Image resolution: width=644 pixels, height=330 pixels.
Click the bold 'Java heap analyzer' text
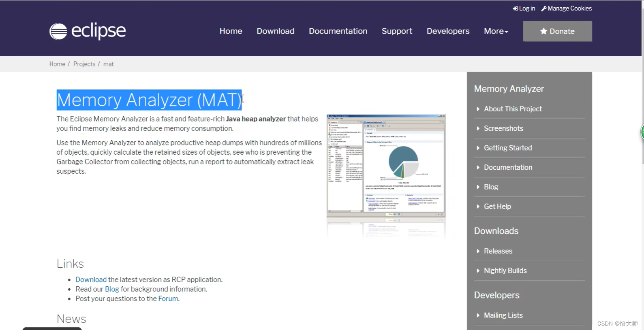(x=256, y=119)
